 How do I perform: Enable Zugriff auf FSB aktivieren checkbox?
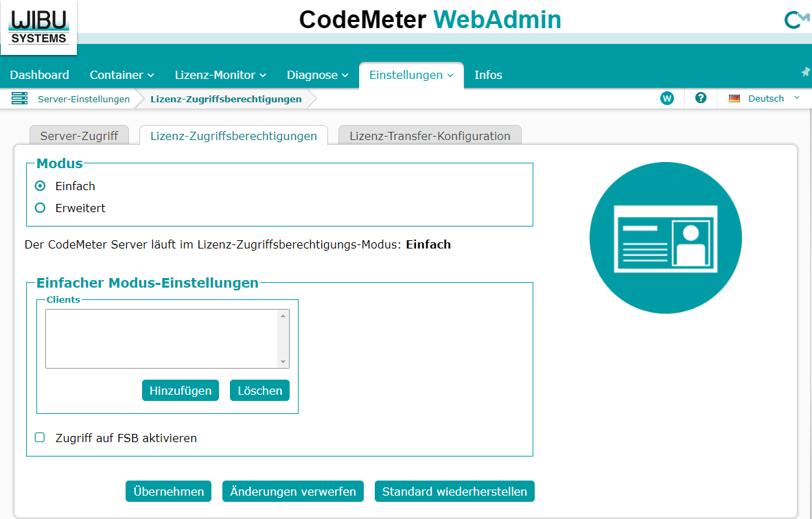coord(40,437)
